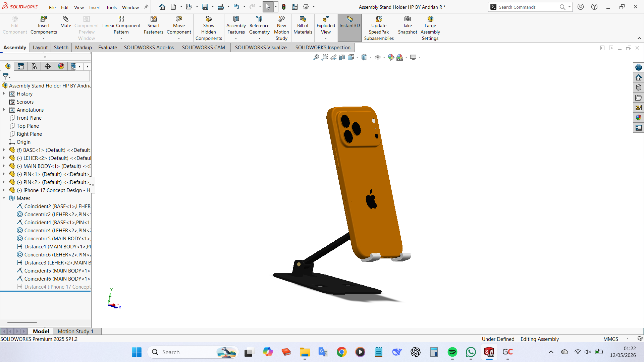
Task: Open Section View tool
Action: point(342,57)
